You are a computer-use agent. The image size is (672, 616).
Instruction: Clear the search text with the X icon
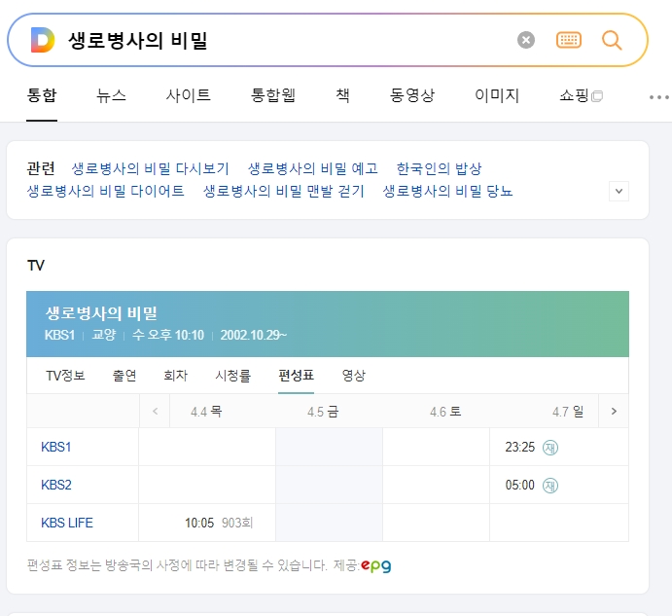pyautogui.click(x=526, y=40)
